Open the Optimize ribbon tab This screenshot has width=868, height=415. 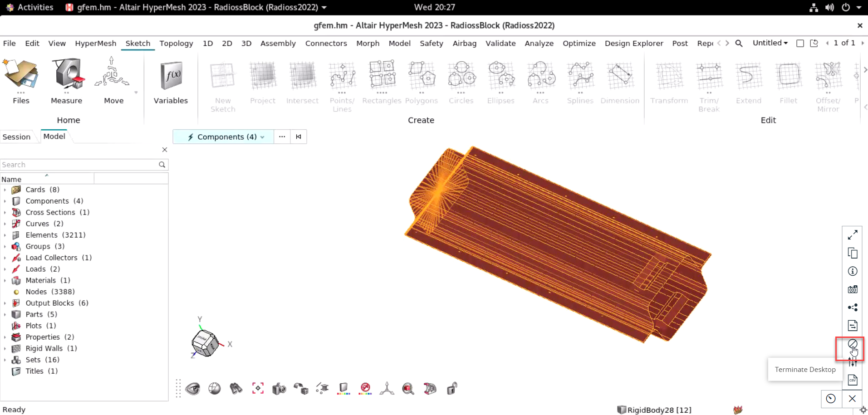pos(579,43)
